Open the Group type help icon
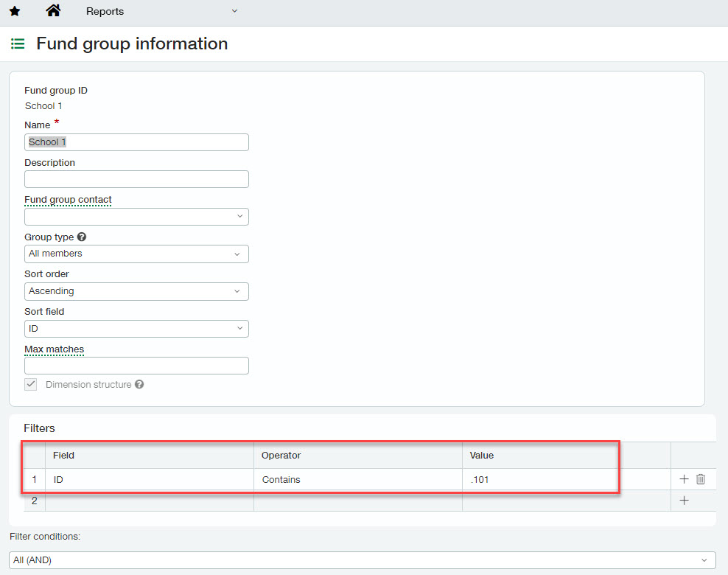The height and width of the screenshot is (575, 728). coord(81,237)
